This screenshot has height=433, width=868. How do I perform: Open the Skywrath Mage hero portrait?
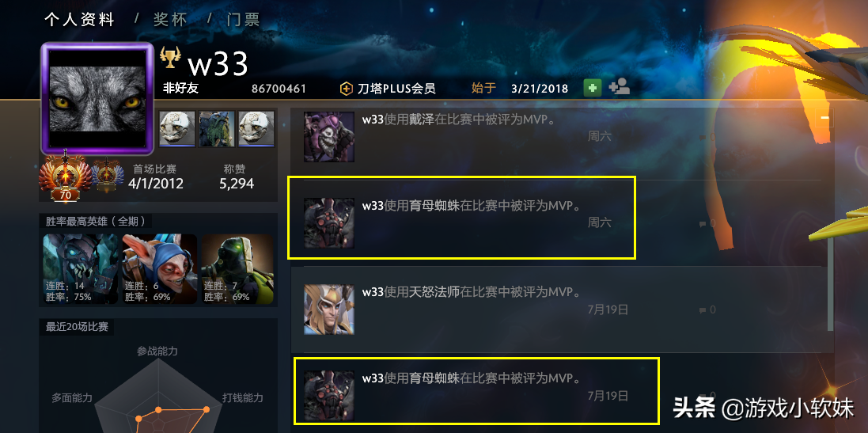pos(329,310)
